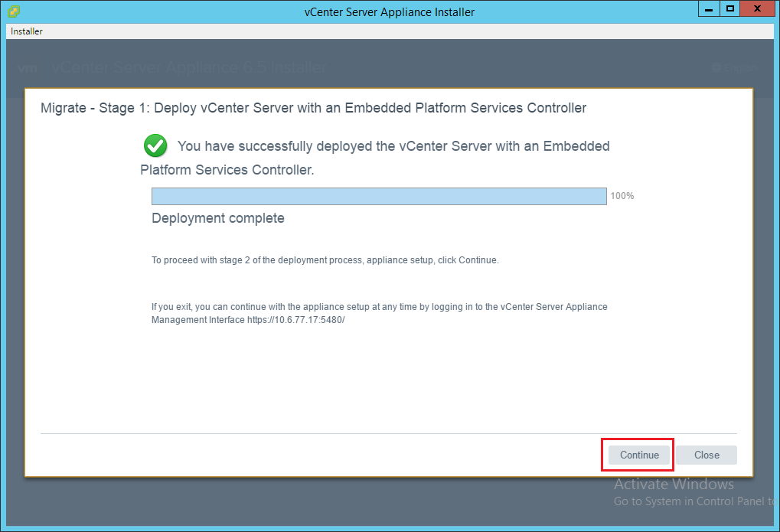780x532 pixels.
Task: Click the 'You have successfully deployed' message
Action: (375, 158)
